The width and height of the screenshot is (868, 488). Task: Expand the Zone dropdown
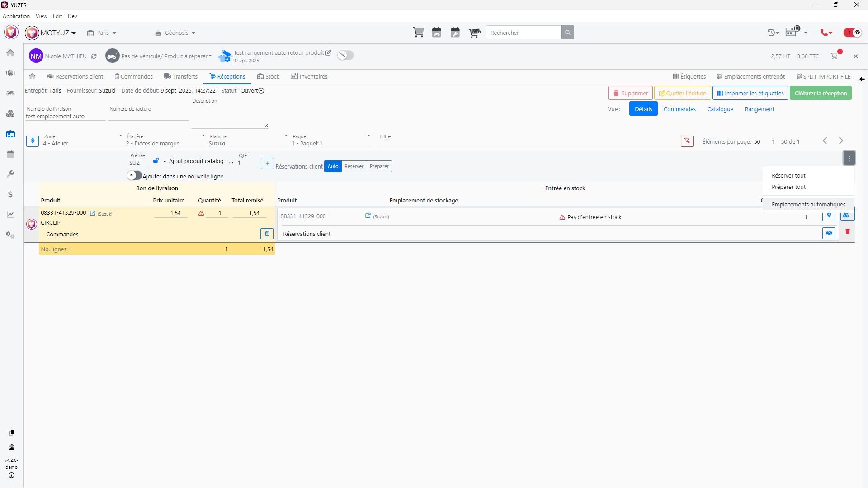120,136
